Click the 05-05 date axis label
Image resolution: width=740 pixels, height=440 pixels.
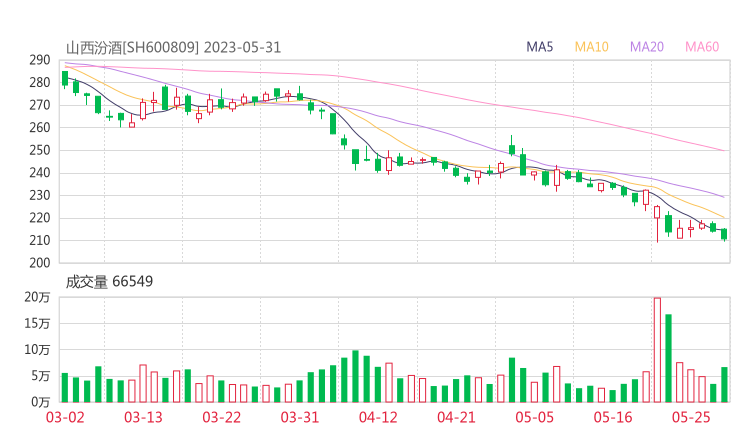(534, 417)
